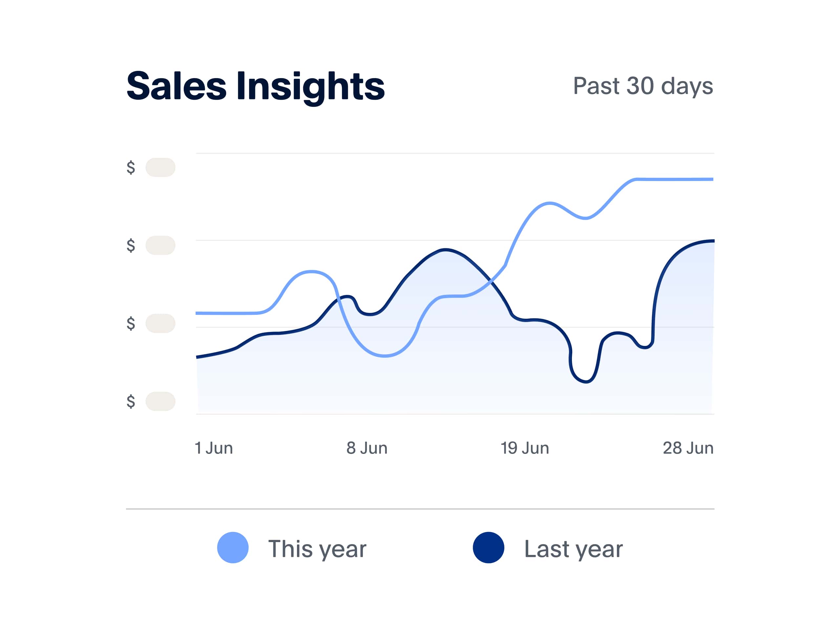840x630 pixels.
Task: Click the dark blue Last year legend dot
Action: (x=488, y=548)
